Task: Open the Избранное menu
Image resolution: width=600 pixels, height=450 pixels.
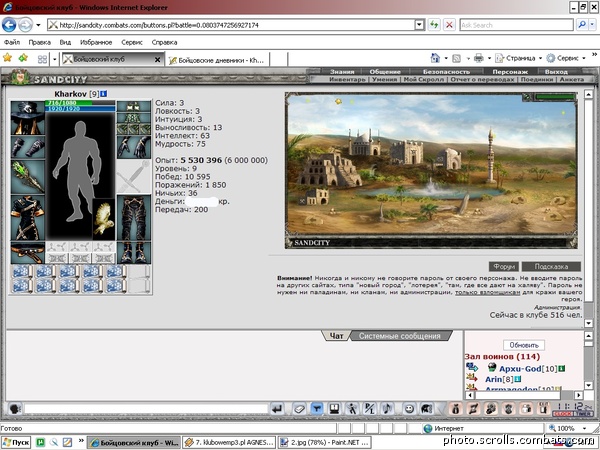Action: click(x=96, y=42)
